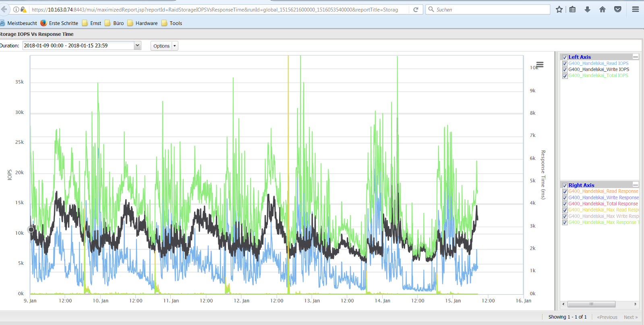Open the chart export hamburger menu

point(540,65)
